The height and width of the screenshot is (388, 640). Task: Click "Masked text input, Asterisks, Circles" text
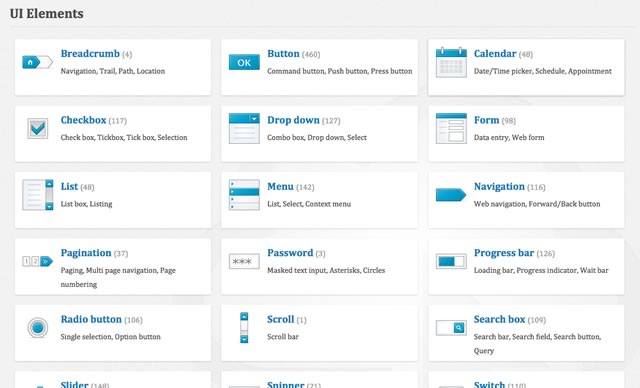point(326,270)
